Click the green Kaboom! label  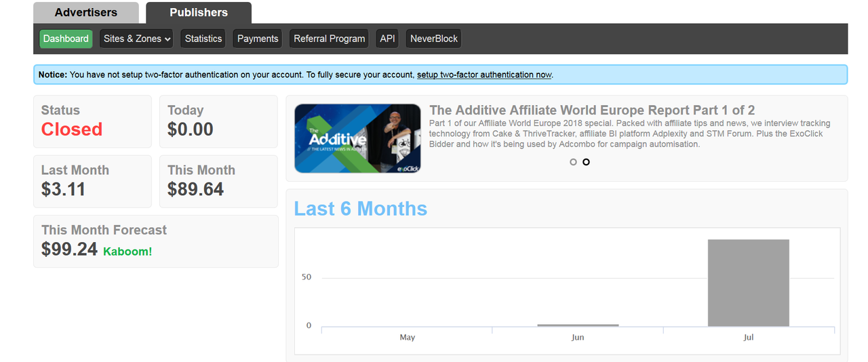coord(127,252)
